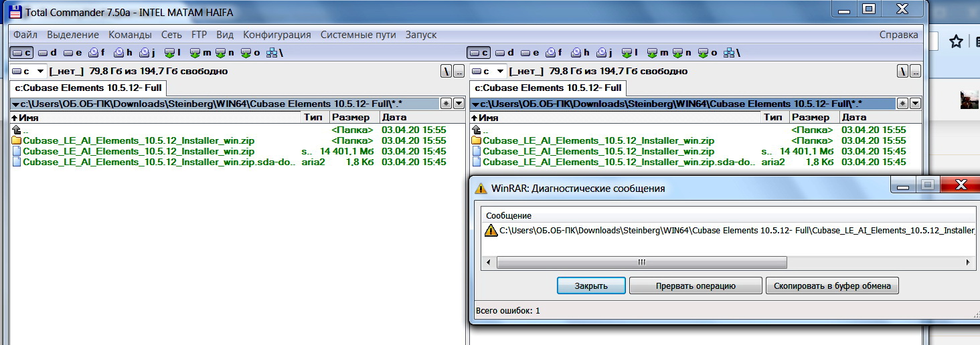This screenshot has height=345, width=980.
Task: Open right panel directory hotlist asterisk button
Action: tap(903, 103)
